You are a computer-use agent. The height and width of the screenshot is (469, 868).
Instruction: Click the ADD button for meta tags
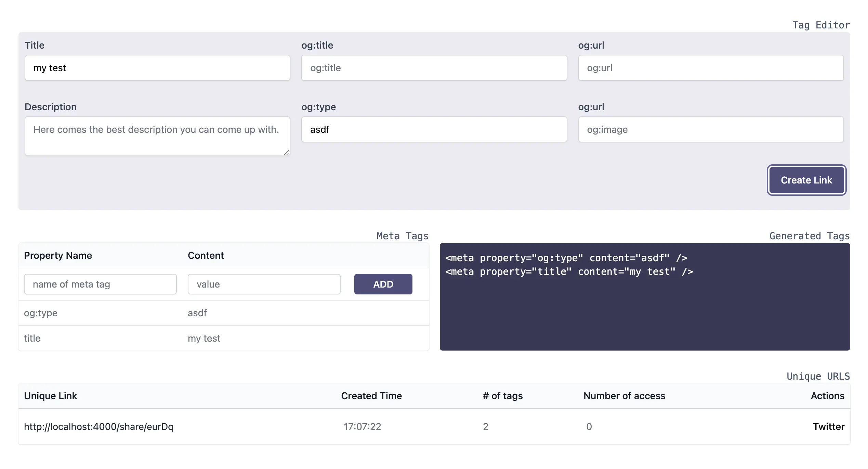pyautogui.click(x=383, y=284)
